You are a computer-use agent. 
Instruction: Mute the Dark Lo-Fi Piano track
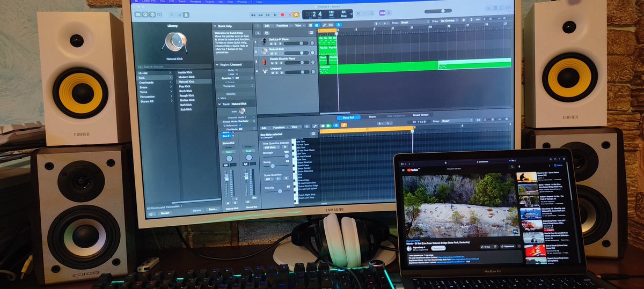pyautogui.click(x=272, y=44)
